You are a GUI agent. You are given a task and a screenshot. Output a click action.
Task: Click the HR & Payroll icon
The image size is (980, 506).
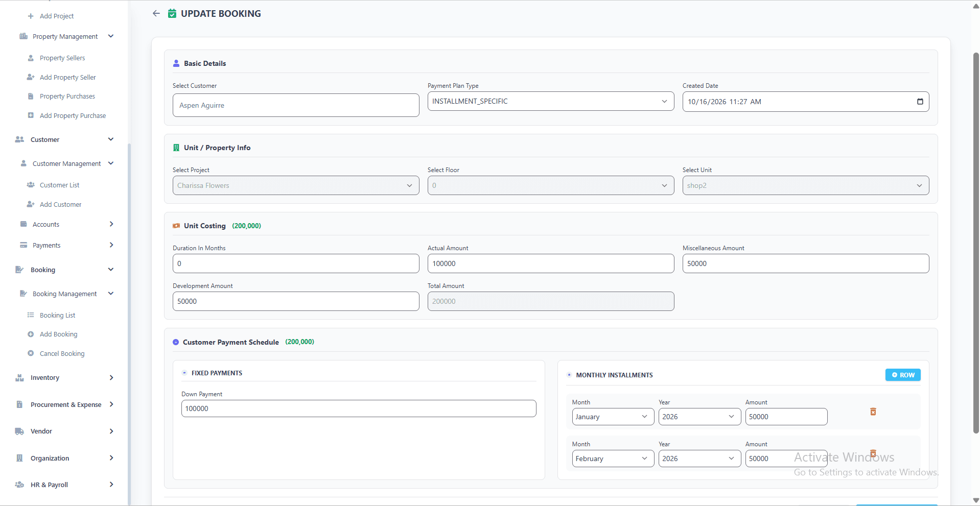(x=19, y=485)
